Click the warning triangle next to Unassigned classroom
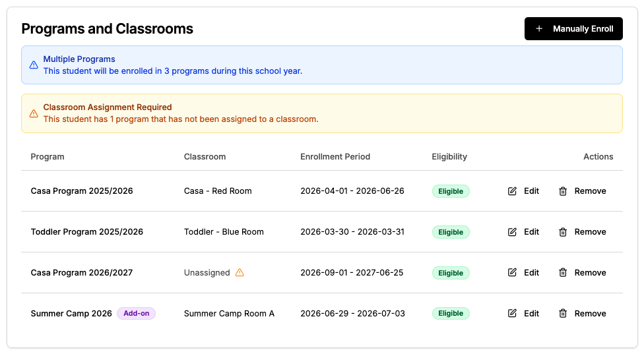 [240, 272]
